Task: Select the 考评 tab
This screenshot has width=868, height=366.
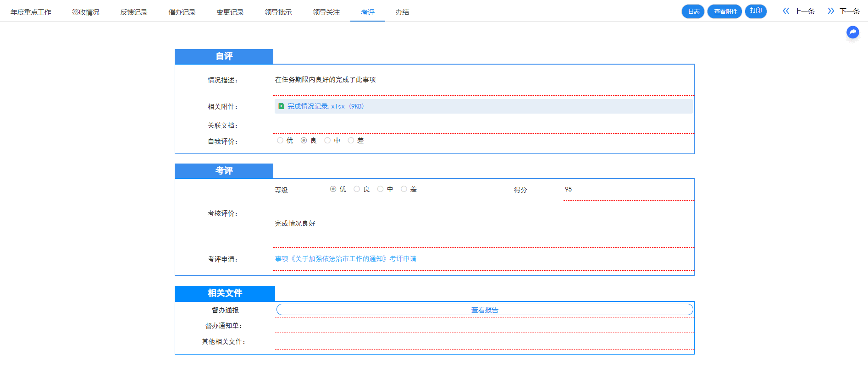Action: pos(368,12)
